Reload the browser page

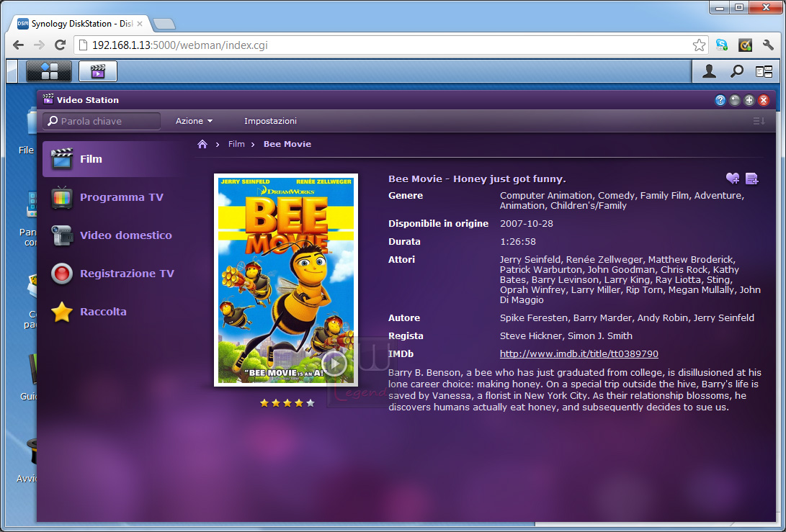pos(60,45)
